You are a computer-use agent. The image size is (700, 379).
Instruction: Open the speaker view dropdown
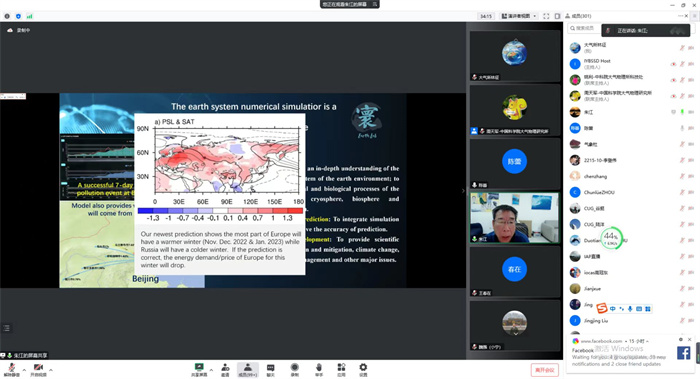(x=519, y=16)
